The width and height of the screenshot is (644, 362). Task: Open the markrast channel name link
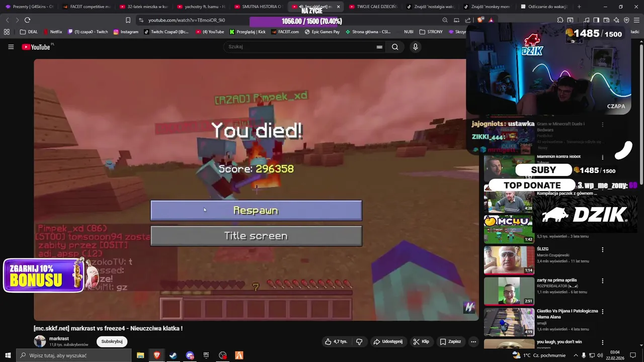(59, 339)
